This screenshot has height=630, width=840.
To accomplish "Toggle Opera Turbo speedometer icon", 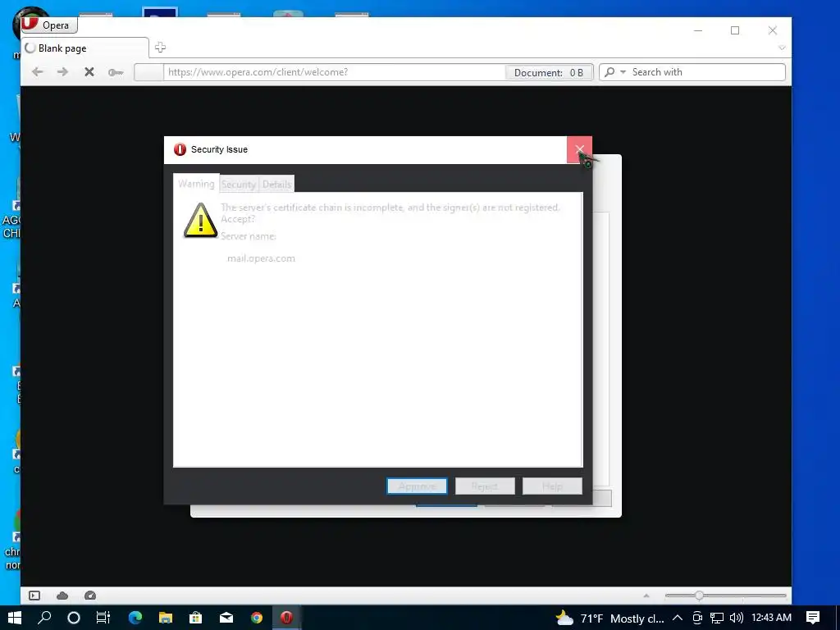I will pyautogui.click(x=90, y=596).
